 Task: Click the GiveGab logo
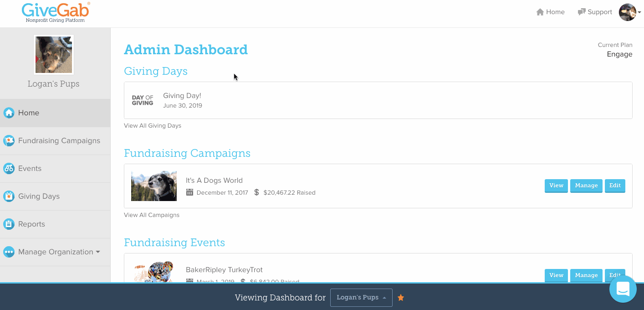coord(56,12)
